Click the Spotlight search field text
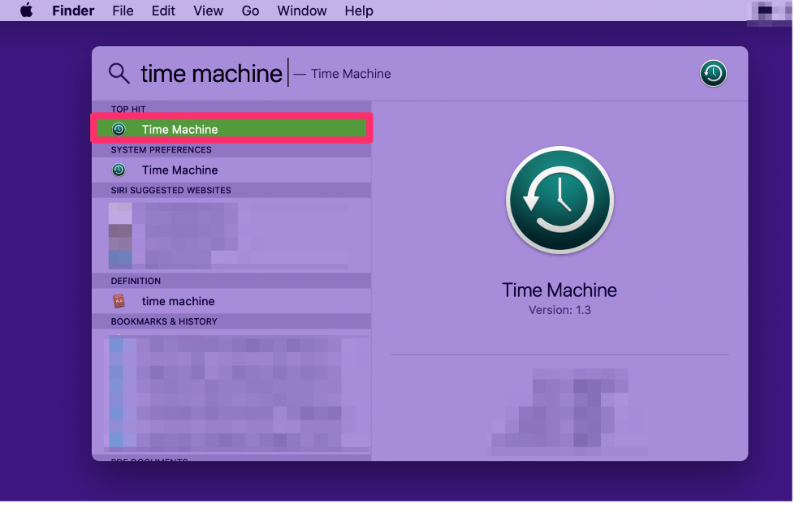This screenshot has height=521, width=812. tap(211, 74)
